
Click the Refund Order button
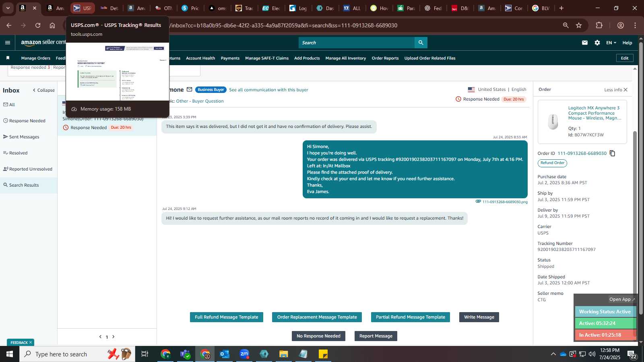pyautogui.click(x=552, y=163)
